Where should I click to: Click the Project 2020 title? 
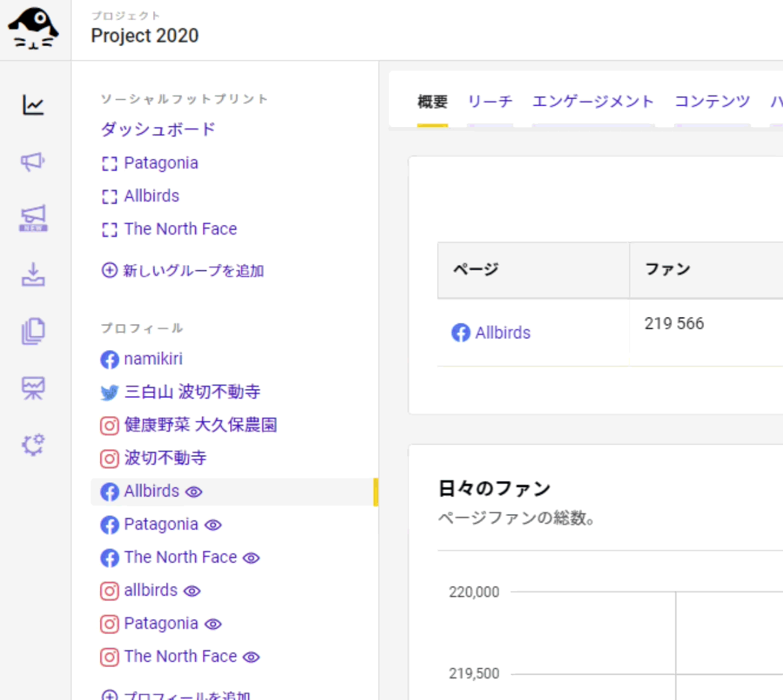145,36
